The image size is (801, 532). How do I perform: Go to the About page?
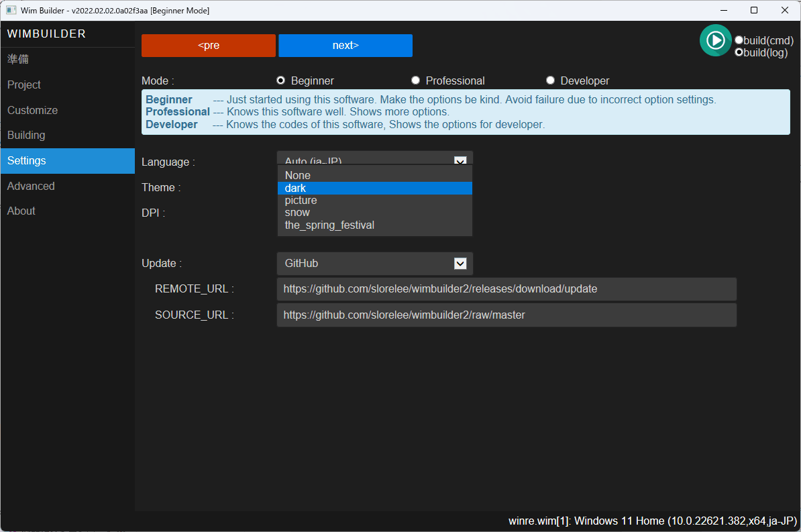point(21,211)
